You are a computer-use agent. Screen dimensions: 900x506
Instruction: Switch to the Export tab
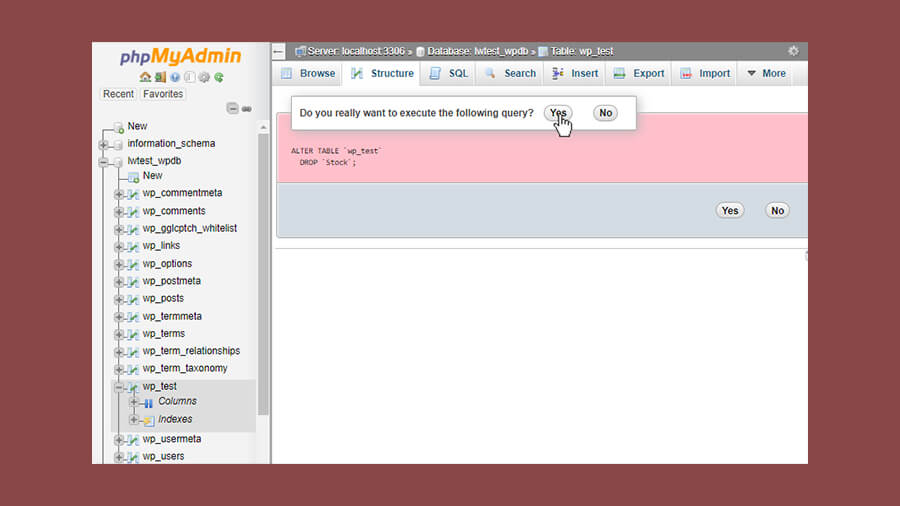tap(639, 73)
